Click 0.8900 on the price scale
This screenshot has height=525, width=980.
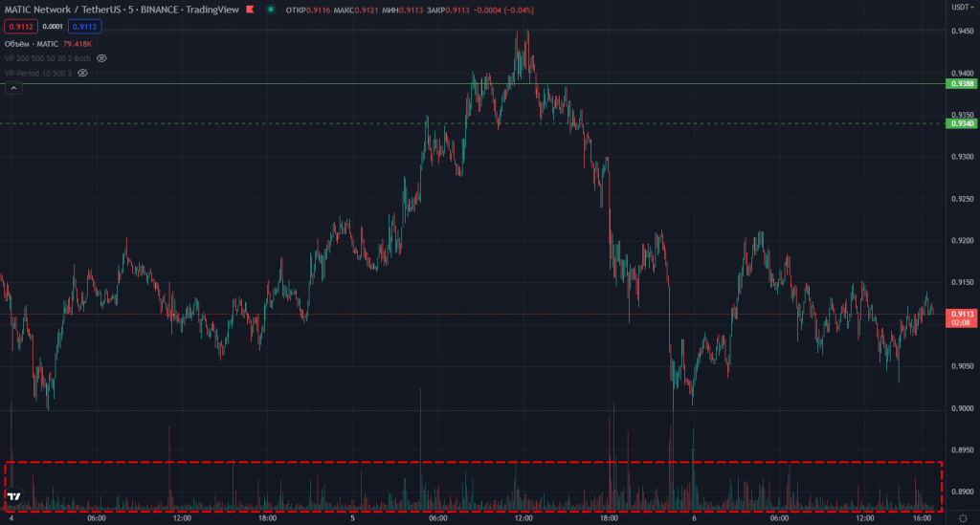tap(963, 492)
